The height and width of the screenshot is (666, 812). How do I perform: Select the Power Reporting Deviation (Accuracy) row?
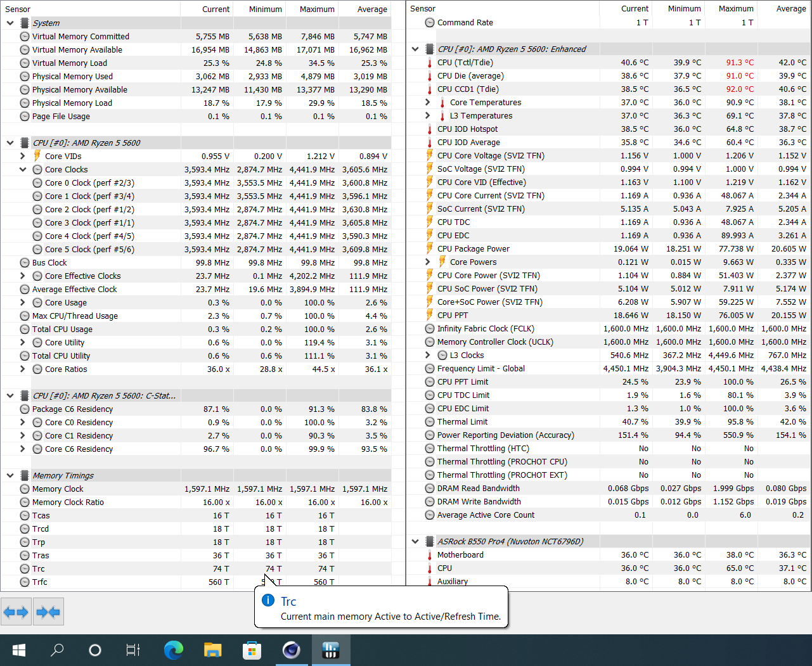click(x=609, y=435)
